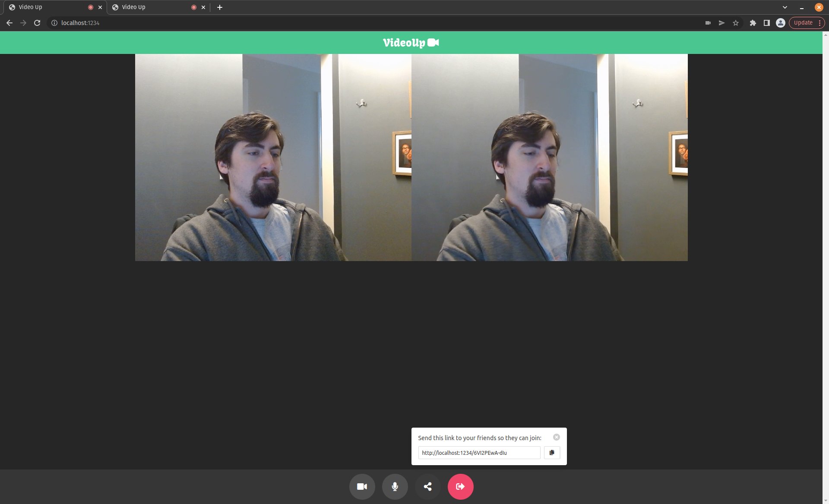Mute the microphone button
This screenshot has height=504, width=829.
tap(395, 486)
